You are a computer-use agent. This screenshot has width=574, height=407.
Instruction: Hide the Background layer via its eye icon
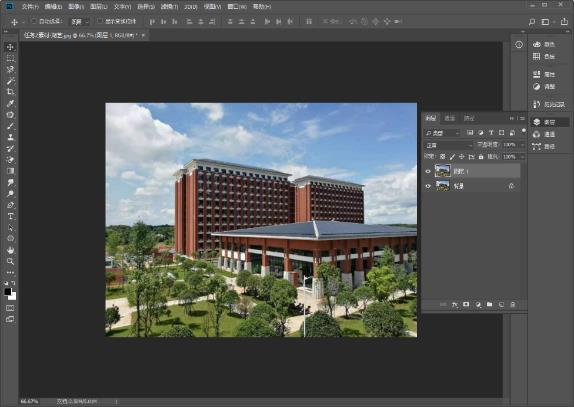[428, 186]
